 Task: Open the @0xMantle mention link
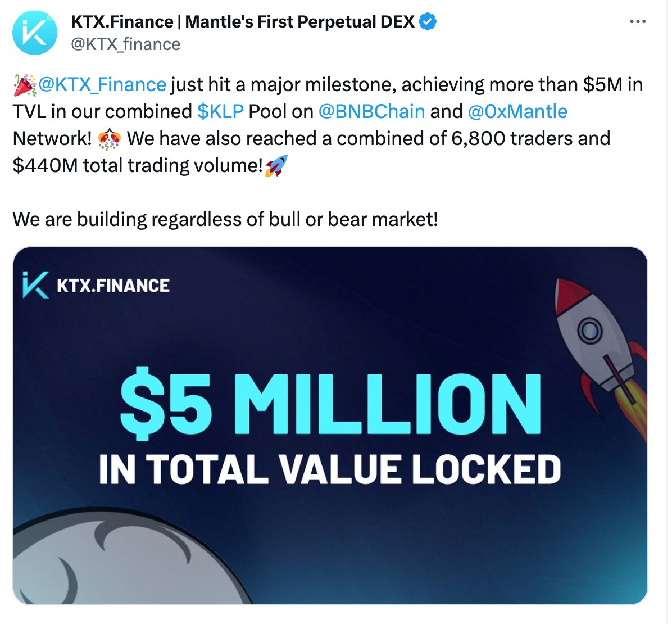point(518,111)
